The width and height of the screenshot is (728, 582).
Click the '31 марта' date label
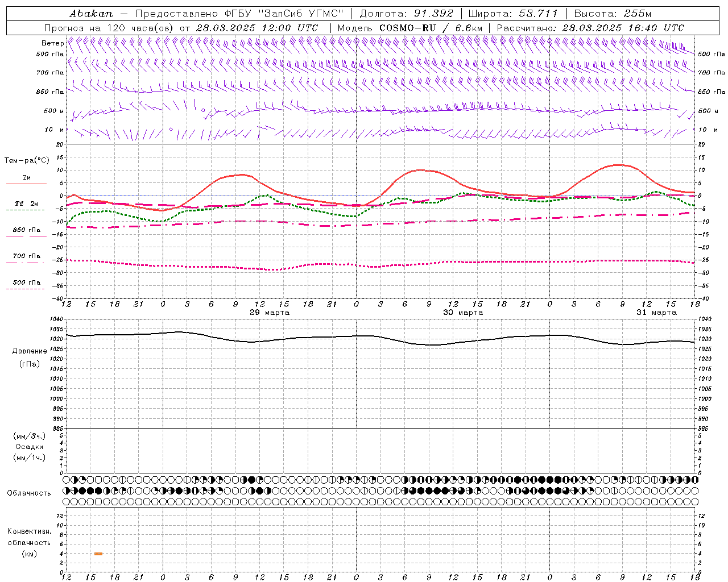click(x=656, y=313)
